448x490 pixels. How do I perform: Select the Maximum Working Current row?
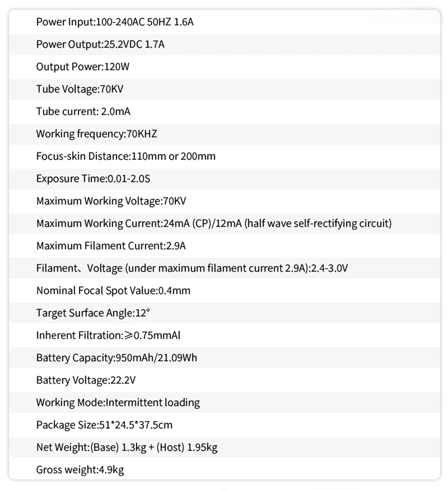[214, 224]
